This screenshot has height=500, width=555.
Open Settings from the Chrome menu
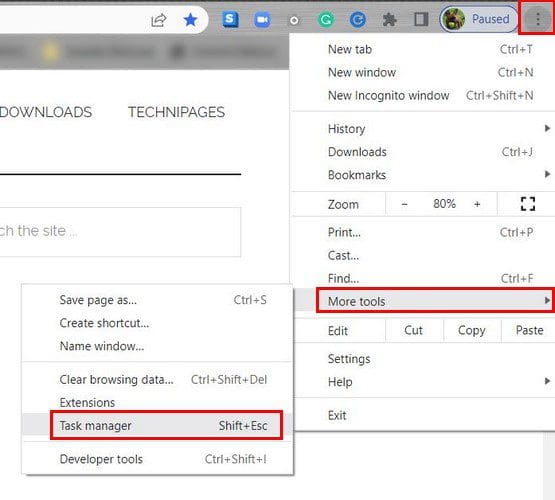click(x=423, y=359)
